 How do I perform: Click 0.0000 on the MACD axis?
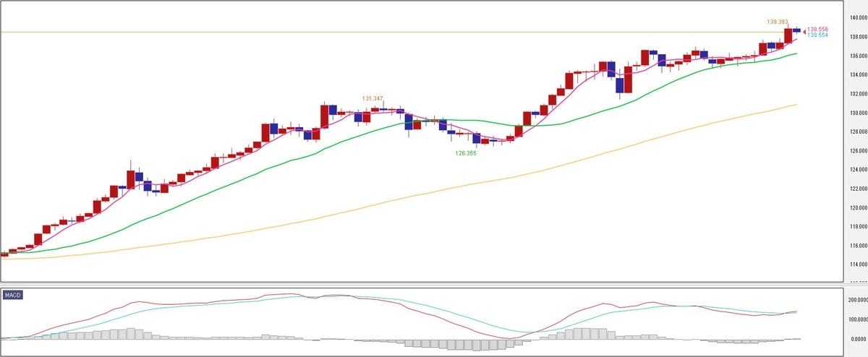pyautogui.click(x=859, y=339)
